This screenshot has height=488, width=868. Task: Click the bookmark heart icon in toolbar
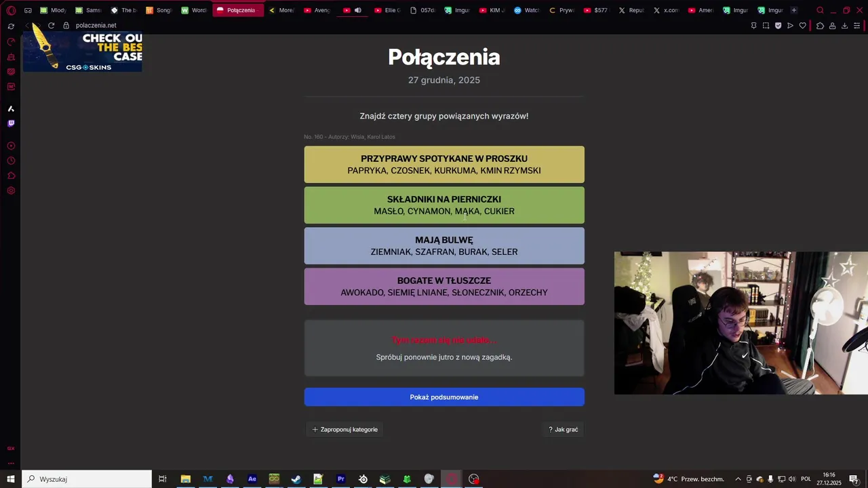803,26
